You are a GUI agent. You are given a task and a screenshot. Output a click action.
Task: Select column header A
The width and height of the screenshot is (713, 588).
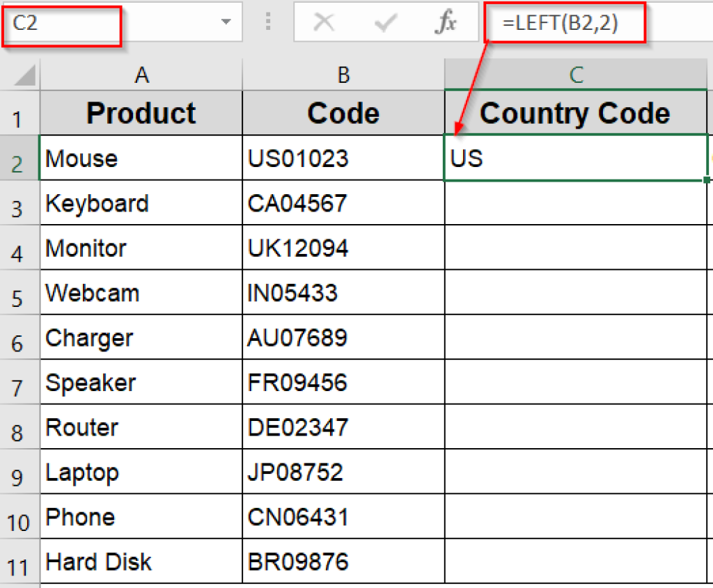[x=141, y=74]
